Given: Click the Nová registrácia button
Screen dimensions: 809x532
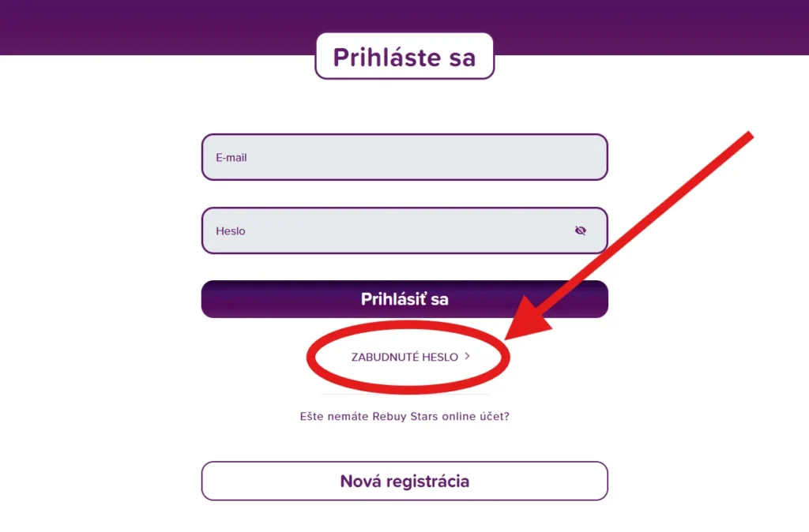Looking at the screenshot, I should click(x=404, y=481).
